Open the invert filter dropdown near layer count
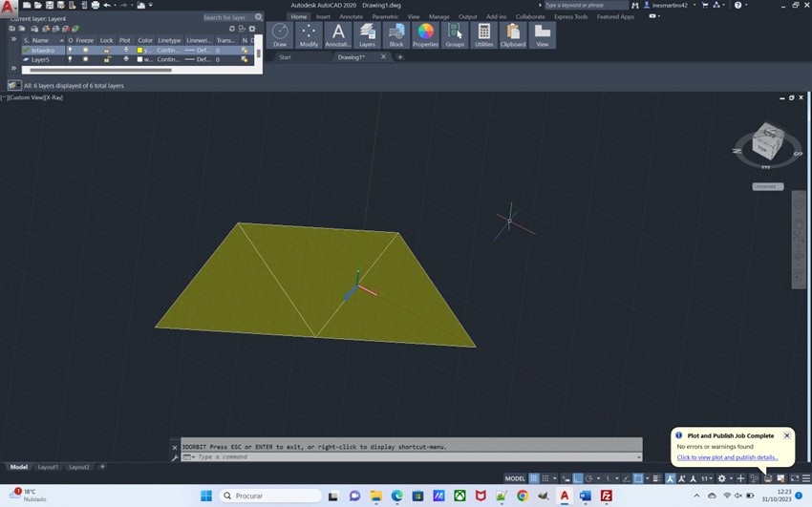The width and height of the screenshot is (812, 507). (14, 85)
